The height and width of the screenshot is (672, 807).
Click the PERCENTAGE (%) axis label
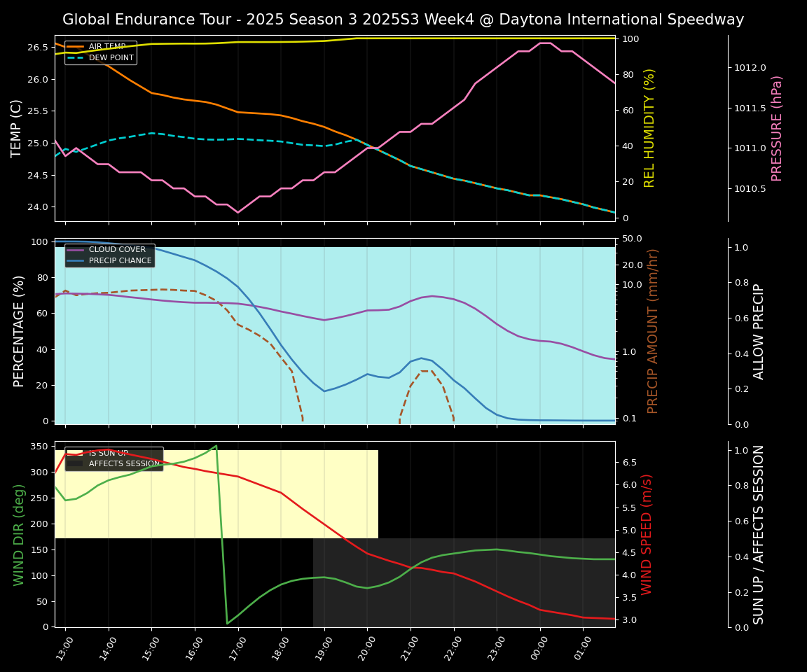(x=18, y=332)
